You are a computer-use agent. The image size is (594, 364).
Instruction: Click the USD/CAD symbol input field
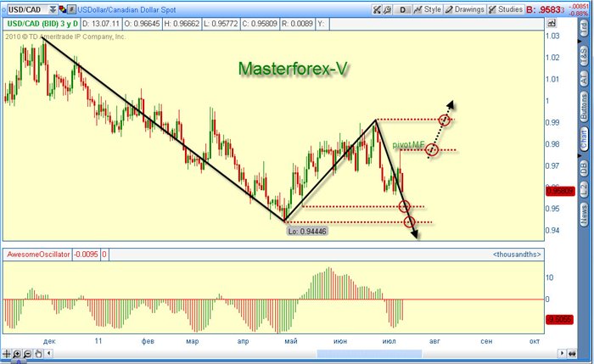click(x=27, y=9)
